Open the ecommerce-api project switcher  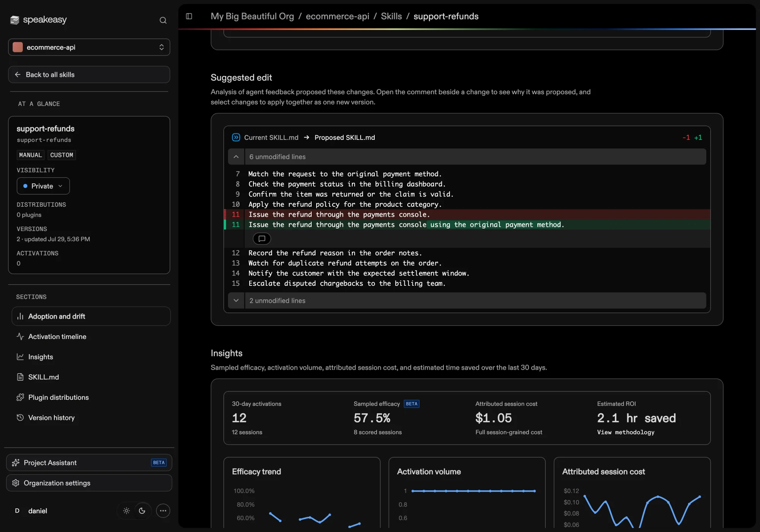click(89, 47)
